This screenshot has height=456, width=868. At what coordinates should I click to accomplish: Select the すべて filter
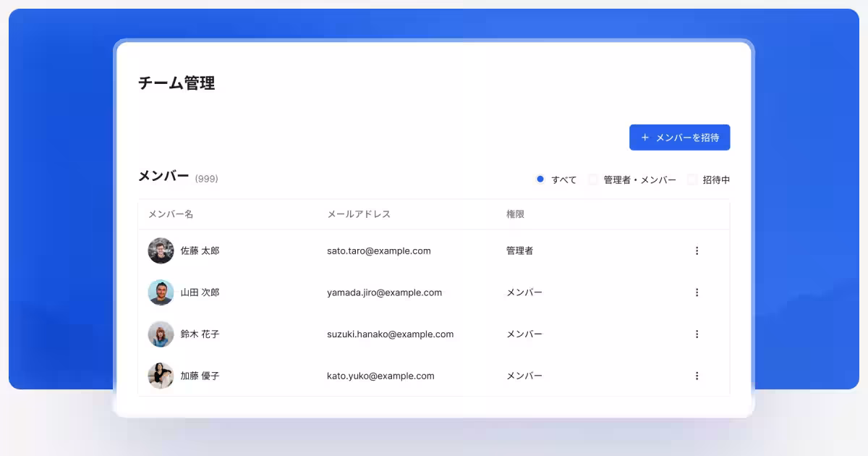[557, 179]
